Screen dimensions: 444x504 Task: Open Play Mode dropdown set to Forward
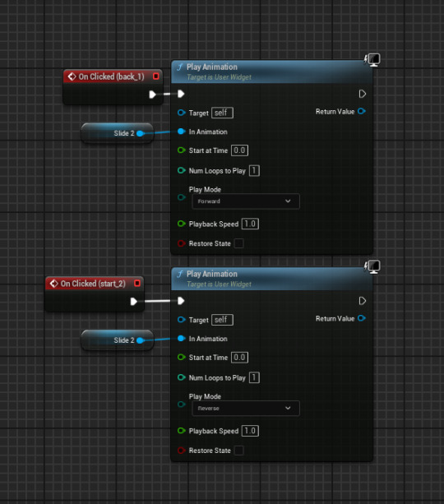tap(246, 201)
